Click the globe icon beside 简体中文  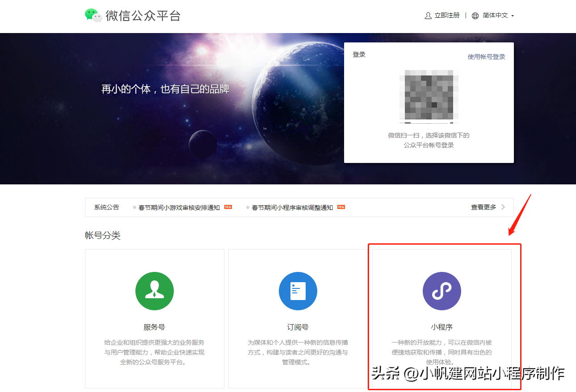pyautogui.click(x=475, y=16)
